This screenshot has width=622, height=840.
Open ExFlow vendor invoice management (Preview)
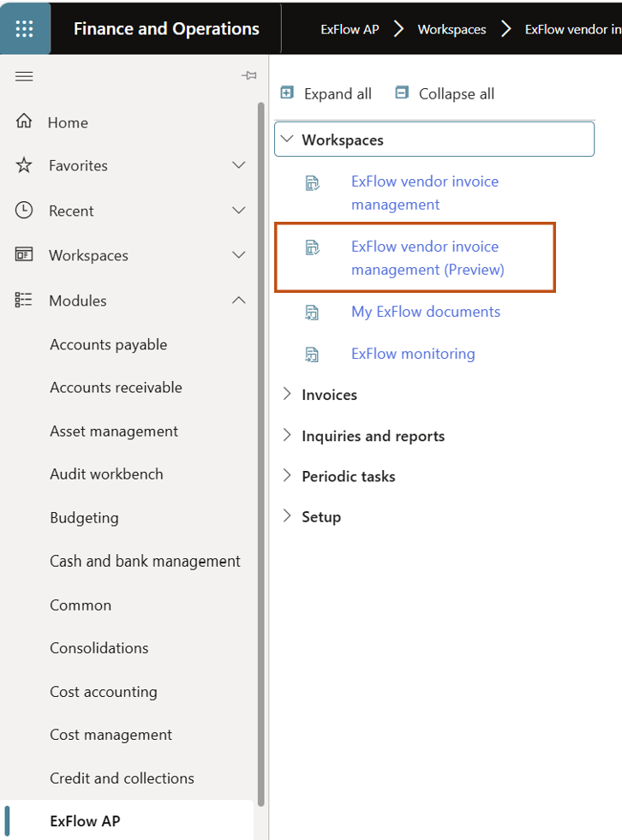click(x=428, y=258)
